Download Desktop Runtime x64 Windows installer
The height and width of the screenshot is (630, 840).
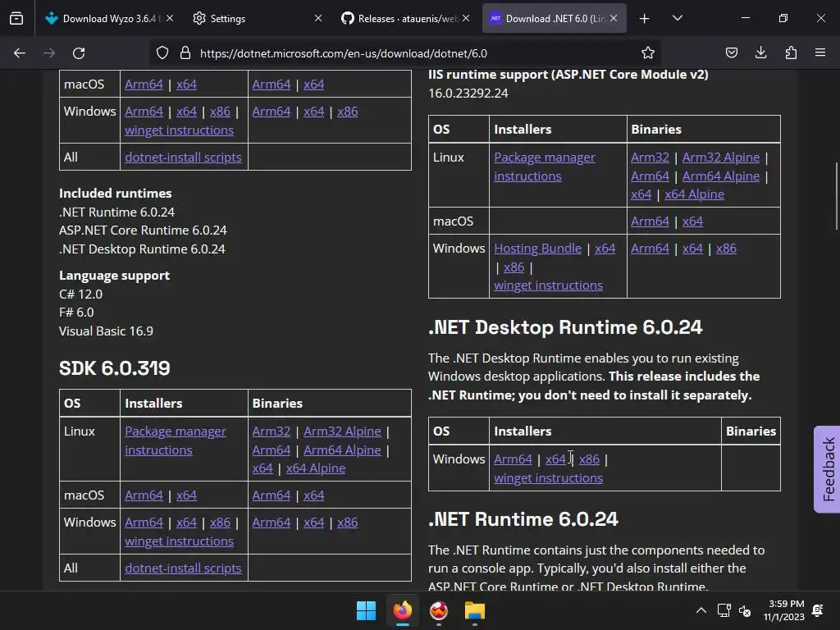[555, 459]
